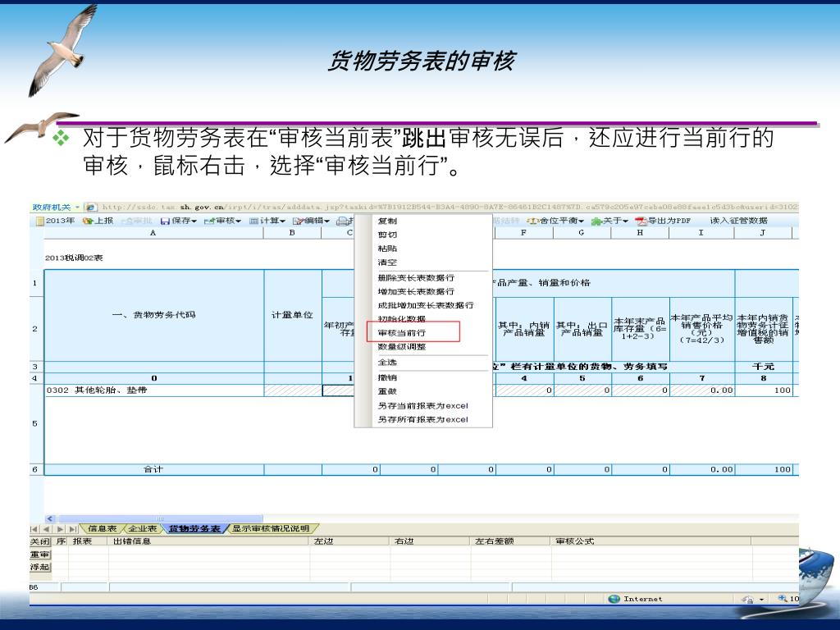Image resolution: width=840 pixels, height=630 pixels.
Task: Select column header I
Action: (701, 232)
